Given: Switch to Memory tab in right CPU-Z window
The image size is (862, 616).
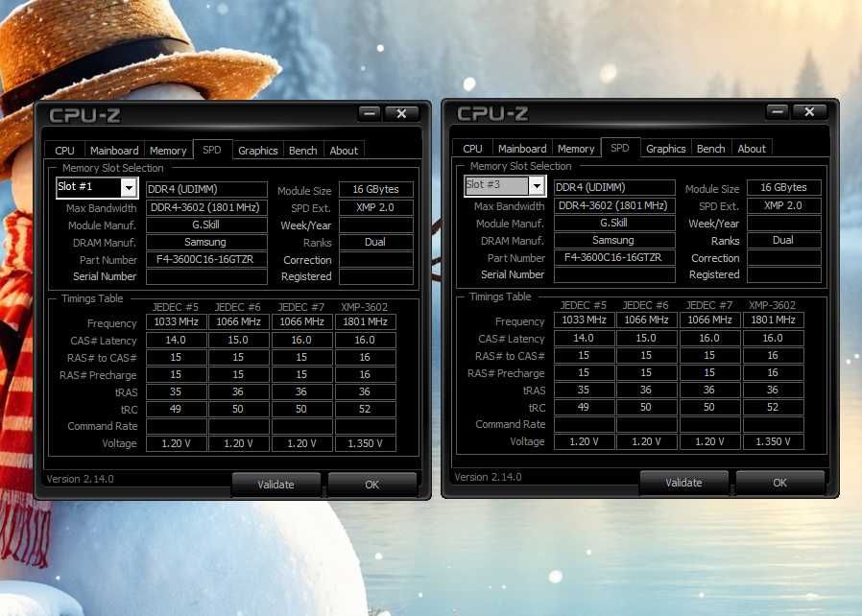Looking at the screenshot, I should [x=576, y=149].
